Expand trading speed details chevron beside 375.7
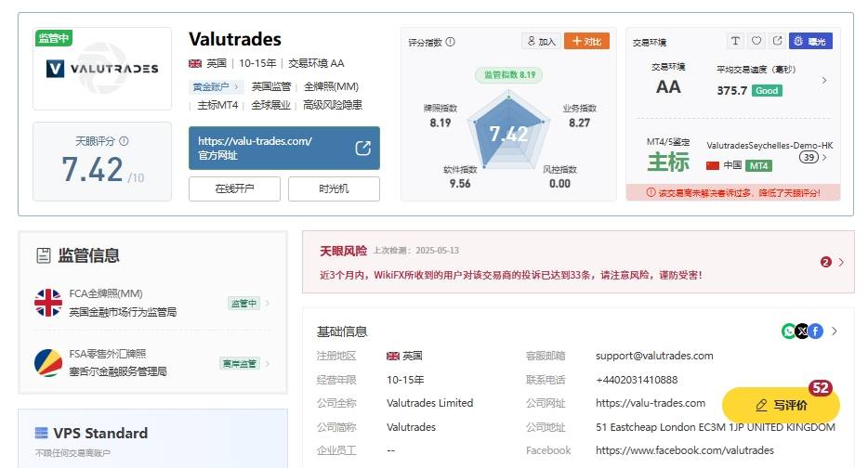The image size is (868, 468). tap(824, 80)
